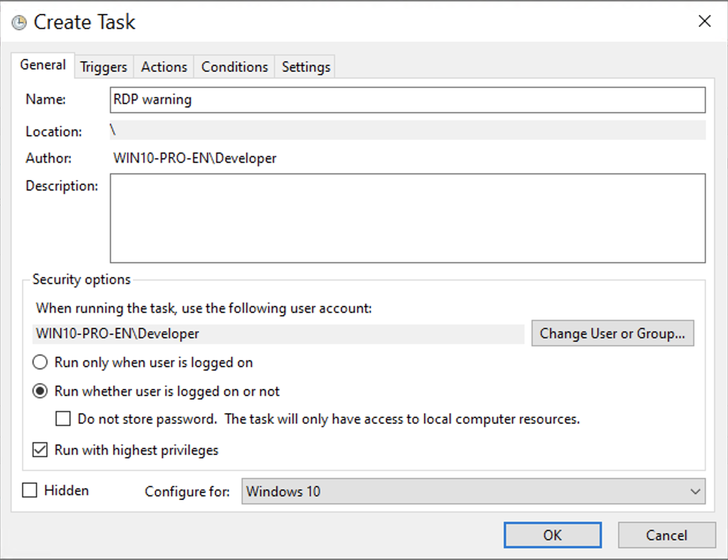The height and width of the screenshot is (560, 728).
Task: Switch to the Settings tab
Action: (304, 66)
